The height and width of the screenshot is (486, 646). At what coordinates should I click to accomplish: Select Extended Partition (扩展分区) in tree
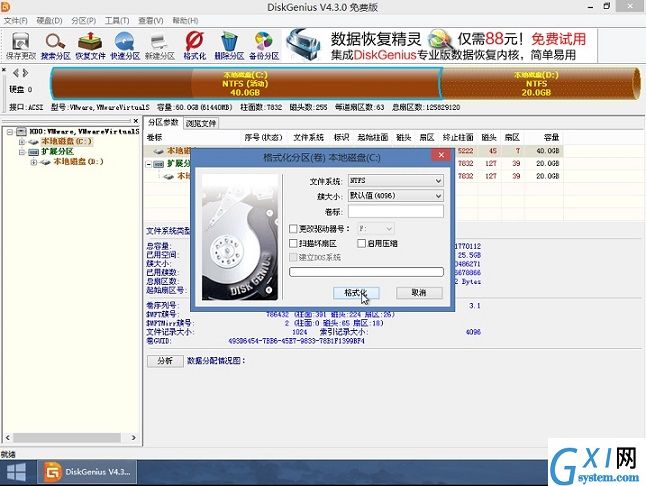point(57,152)
